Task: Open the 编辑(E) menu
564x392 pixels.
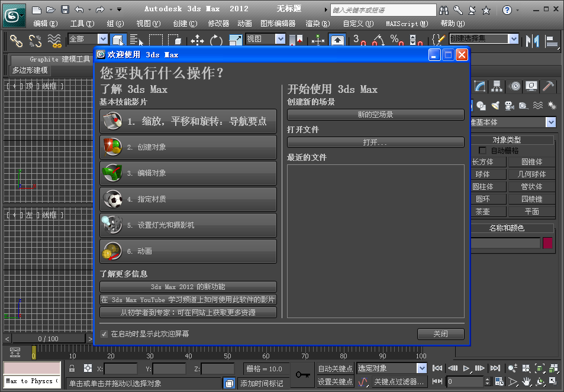Action: (46, 24)
